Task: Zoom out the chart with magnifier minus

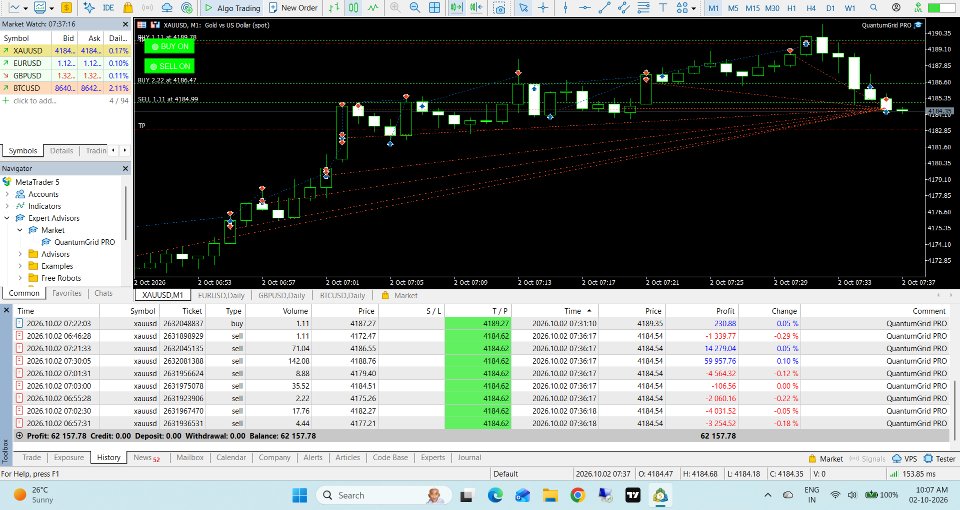Action: pyautogui.click(x=414, y=7)
